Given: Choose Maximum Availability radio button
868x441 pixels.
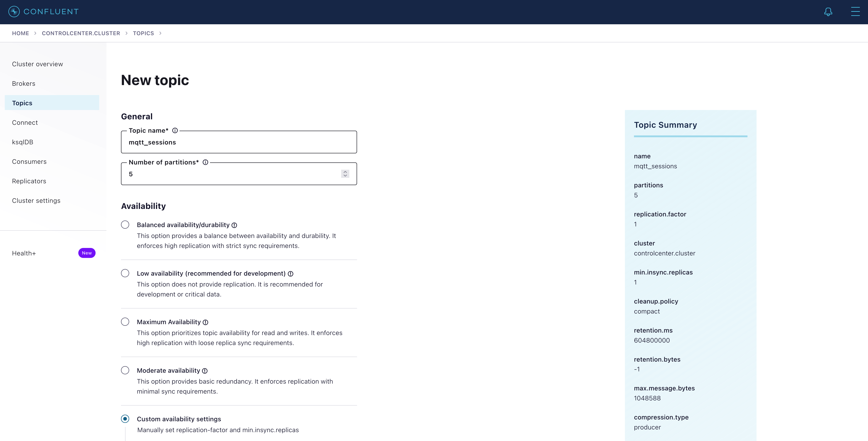Looking at the screenshot, I should [125, 321].
